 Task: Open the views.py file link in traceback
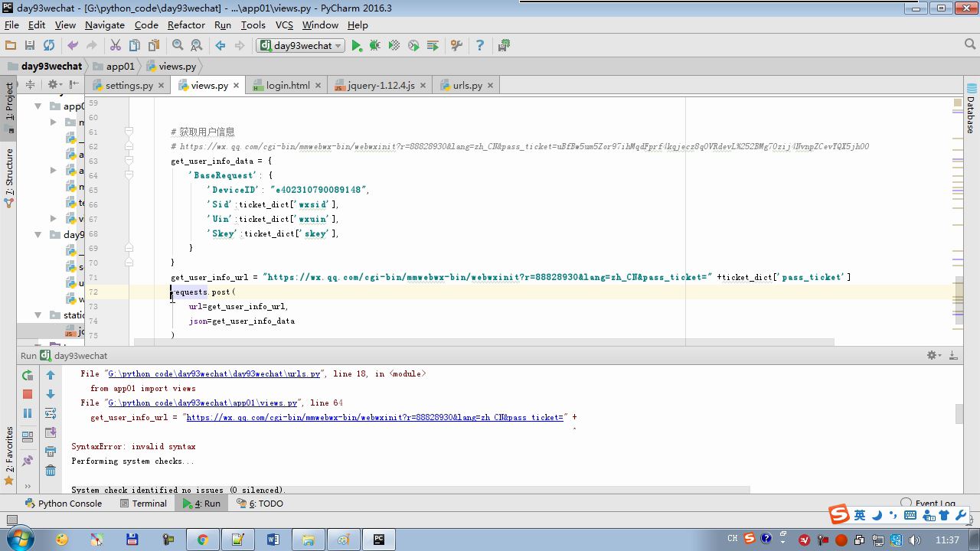202,403
